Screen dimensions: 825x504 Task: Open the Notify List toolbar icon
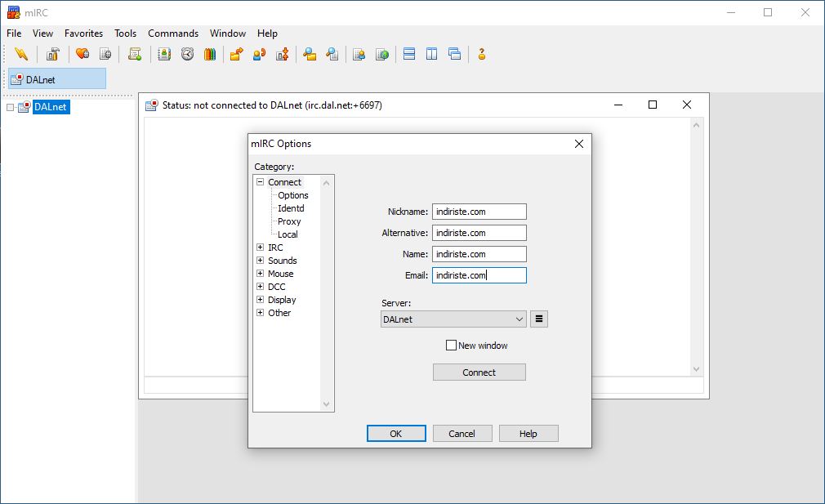359,54
